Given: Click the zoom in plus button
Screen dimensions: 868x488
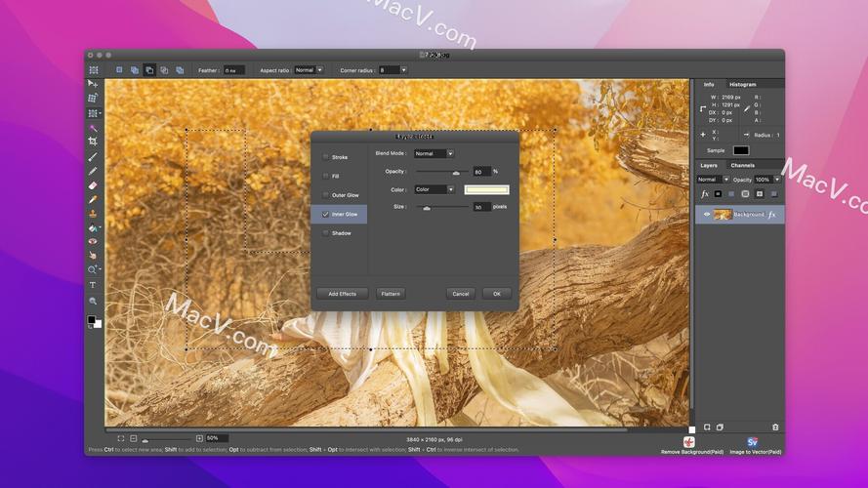Looking at the screenshot, I should pyautogui.click(x=199, y=438).
